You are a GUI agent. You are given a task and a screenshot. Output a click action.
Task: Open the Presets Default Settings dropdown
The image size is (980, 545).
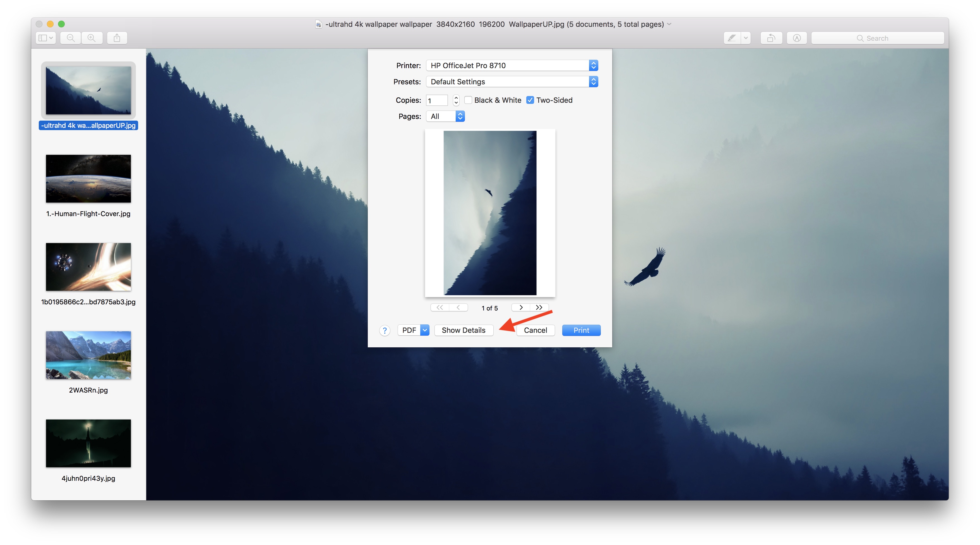tap(512, 82)
